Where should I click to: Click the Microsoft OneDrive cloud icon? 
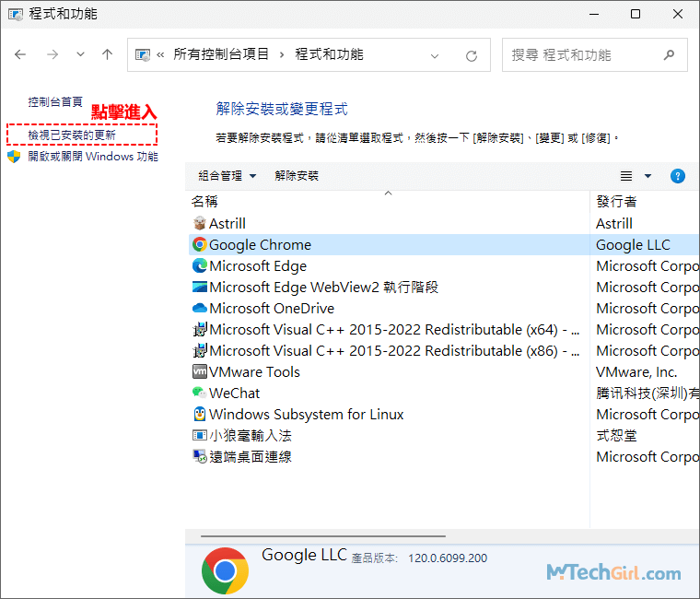pos(200,309)
